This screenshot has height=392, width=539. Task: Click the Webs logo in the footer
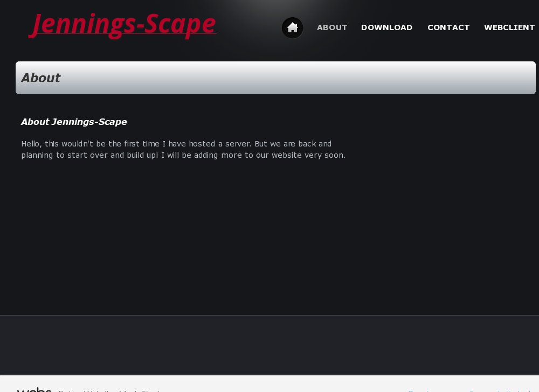click(33, 389)
